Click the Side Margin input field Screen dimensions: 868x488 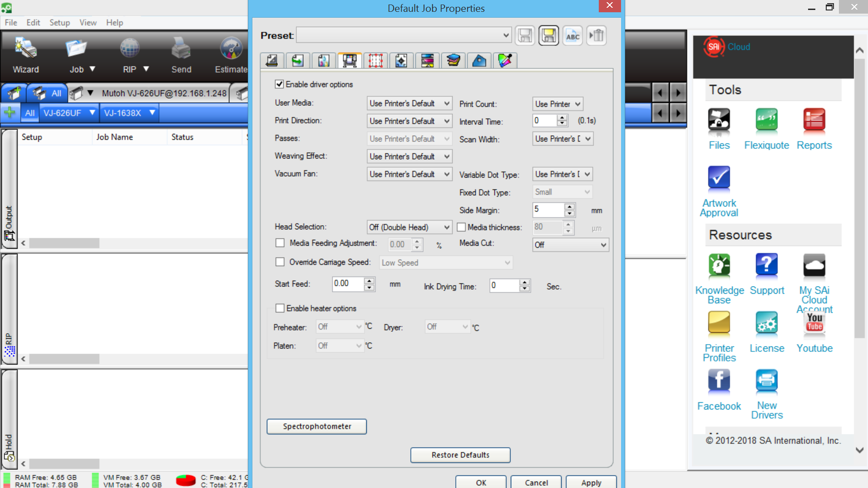(548, 209)
